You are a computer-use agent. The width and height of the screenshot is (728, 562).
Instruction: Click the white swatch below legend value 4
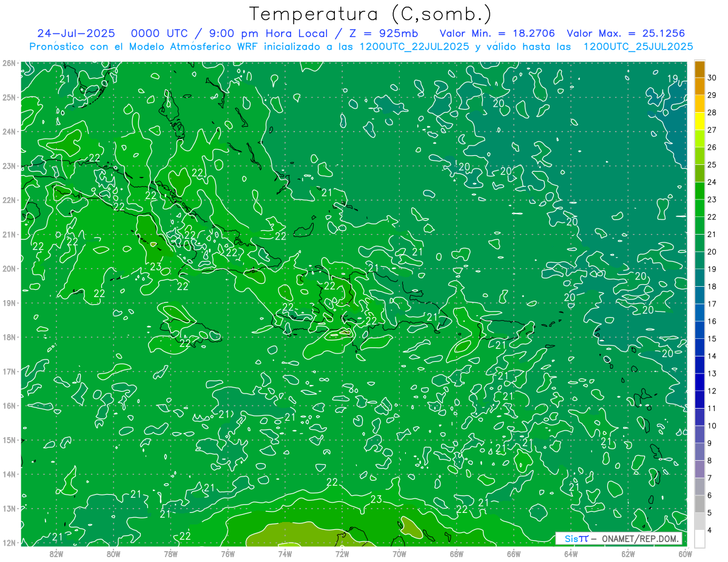tap(699, 538)
